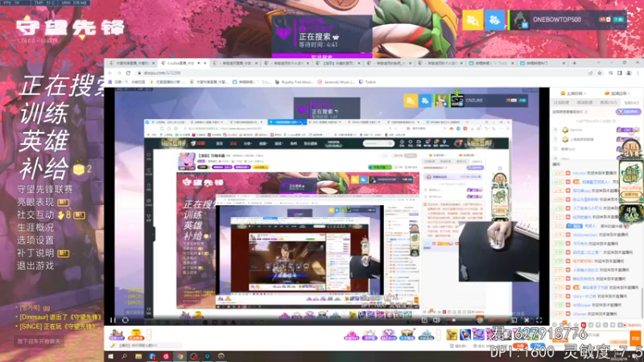The width and height of the screenshot is (644, 362).
Task: Open the Twitch bookmark
Action: click(x=368, y=82)
